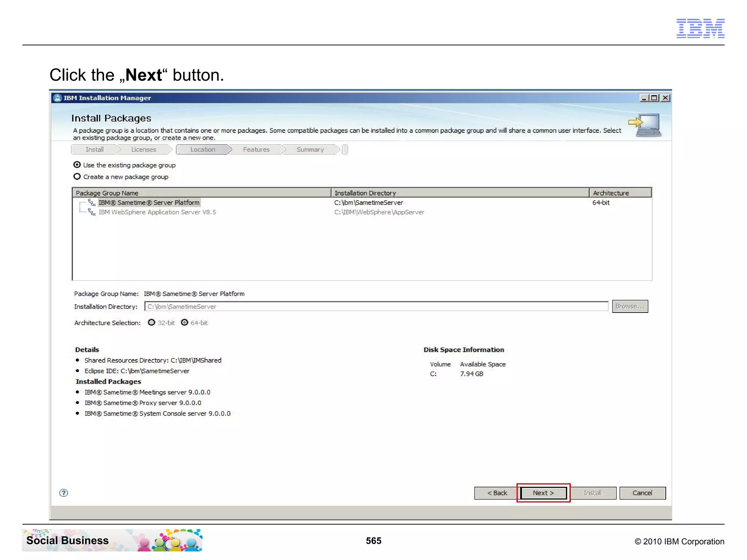Maximize the Installation Manager window
Screen dimensions: 747x560
click(x=654, y=98)
